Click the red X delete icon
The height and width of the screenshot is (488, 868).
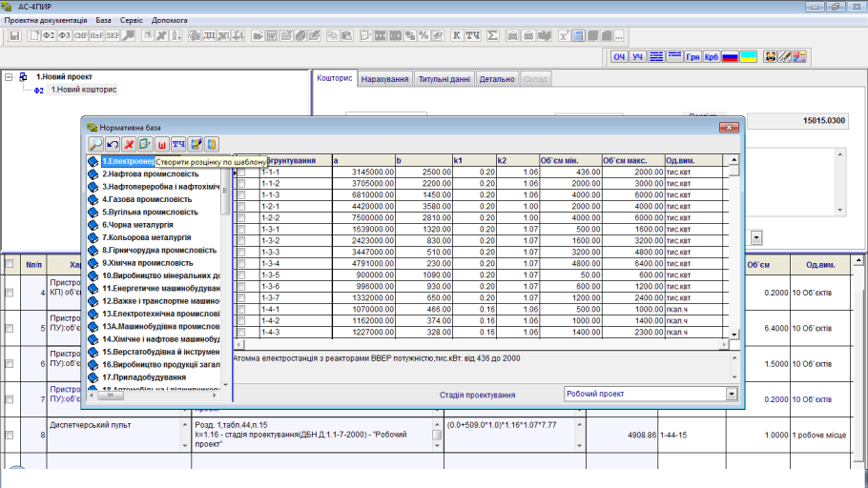point(129,144)
